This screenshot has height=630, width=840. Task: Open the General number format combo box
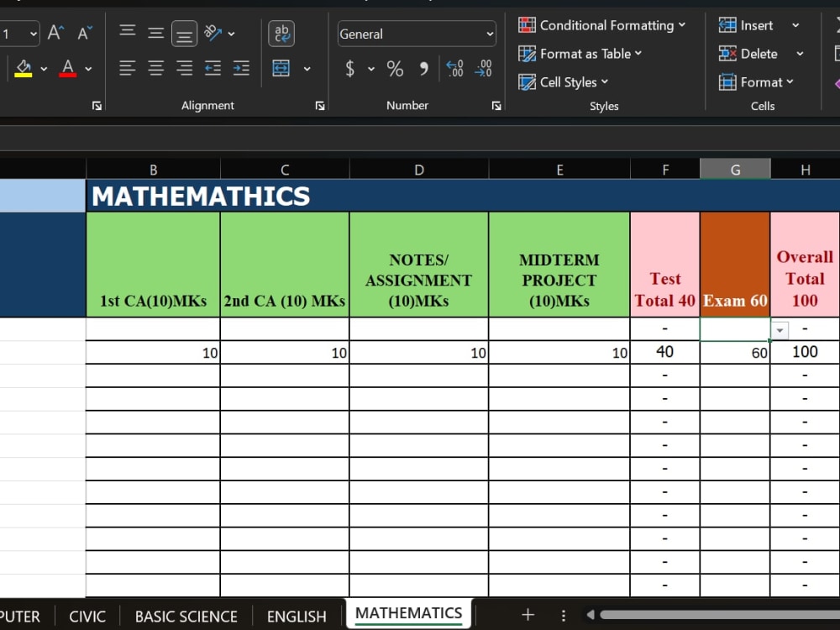pos(417,34)
